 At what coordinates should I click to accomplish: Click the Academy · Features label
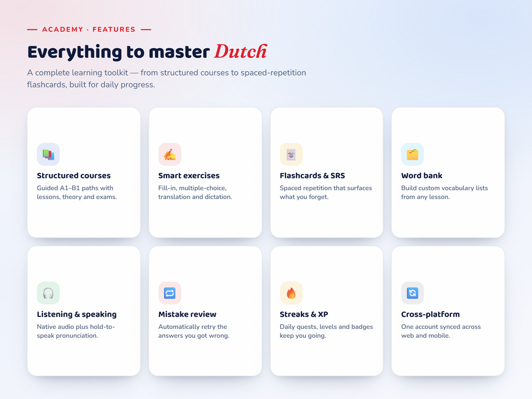click(x=89, y=30)
